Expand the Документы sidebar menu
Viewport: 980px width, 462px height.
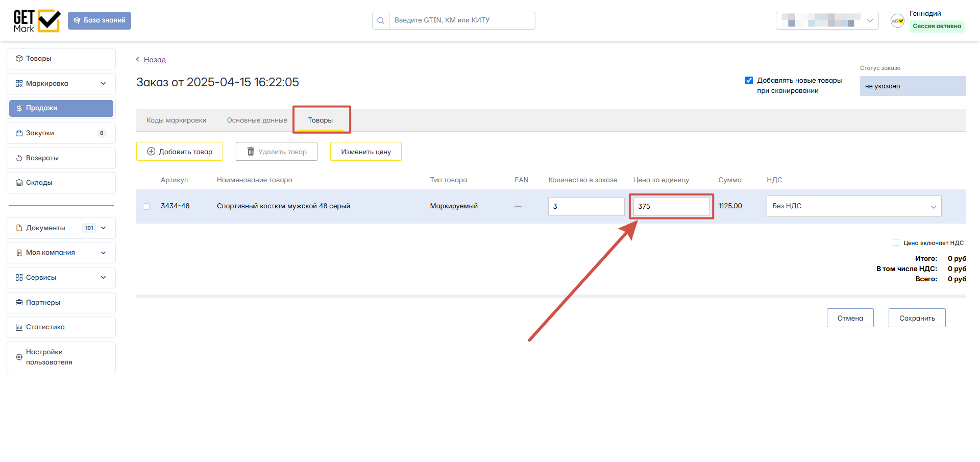(61, 228)
